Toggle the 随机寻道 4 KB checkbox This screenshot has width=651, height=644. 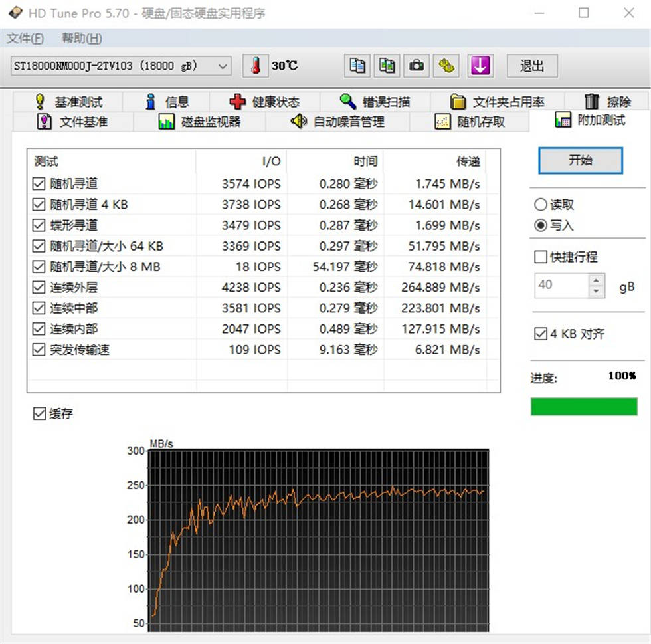pyautogui.click(x=39, y=205)
